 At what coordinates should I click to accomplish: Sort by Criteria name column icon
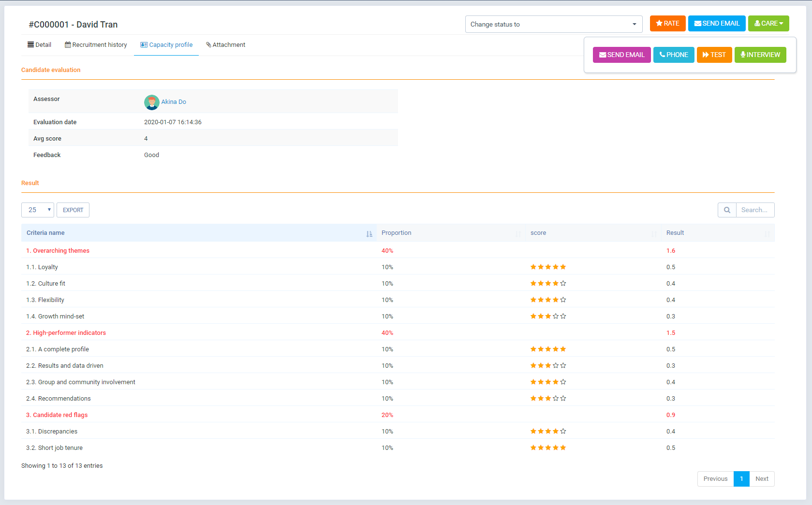pos(369,233)
